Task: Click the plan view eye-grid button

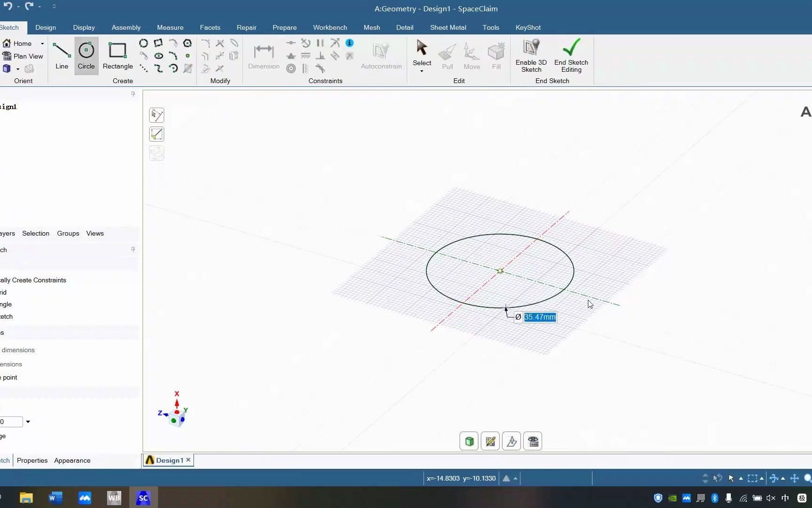Action: click(533, 441)
